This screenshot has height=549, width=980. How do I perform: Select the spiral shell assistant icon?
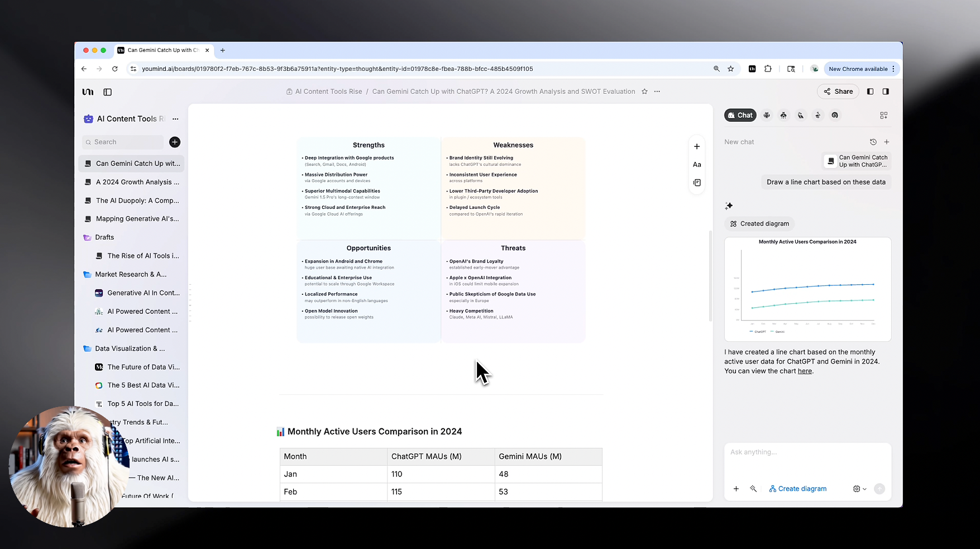(x=835, y=115)
